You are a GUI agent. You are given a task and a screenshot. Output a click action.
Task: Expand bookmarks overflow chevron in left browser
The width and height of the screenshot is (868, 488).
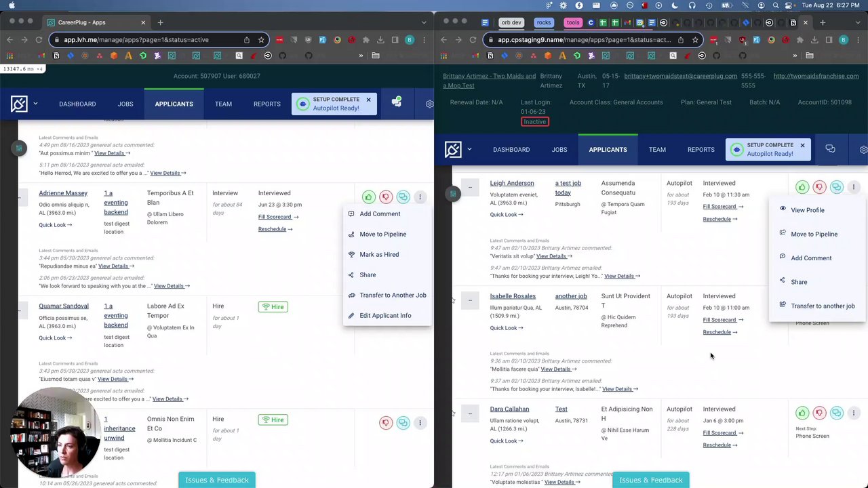click(361, 56)
